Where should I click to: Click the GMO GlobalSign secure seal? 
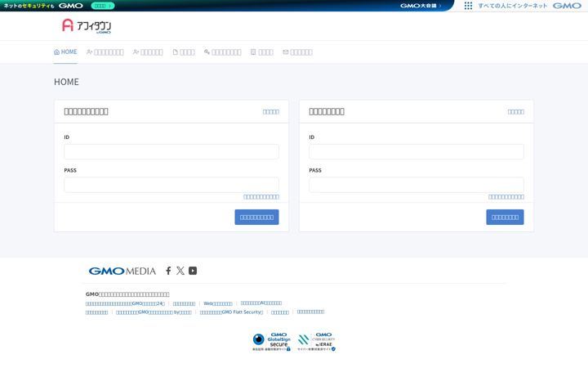[271, 342]
